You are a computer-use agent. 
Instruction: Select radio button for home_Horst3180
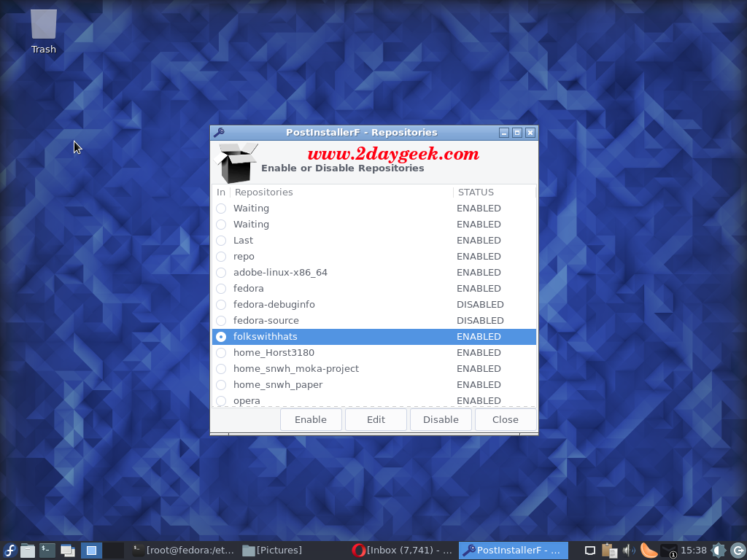point(221,353)
